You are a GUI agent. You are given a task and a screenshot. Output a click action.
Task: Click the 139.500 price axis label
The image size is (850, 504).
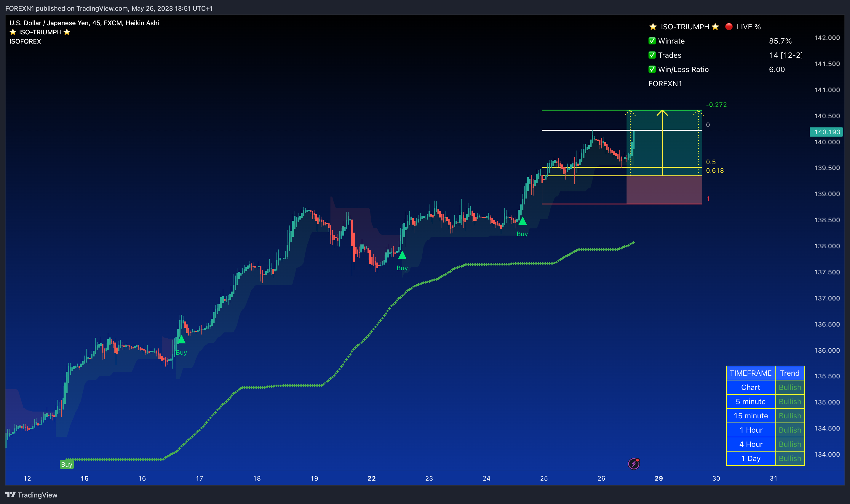click(x=827, y=168)
